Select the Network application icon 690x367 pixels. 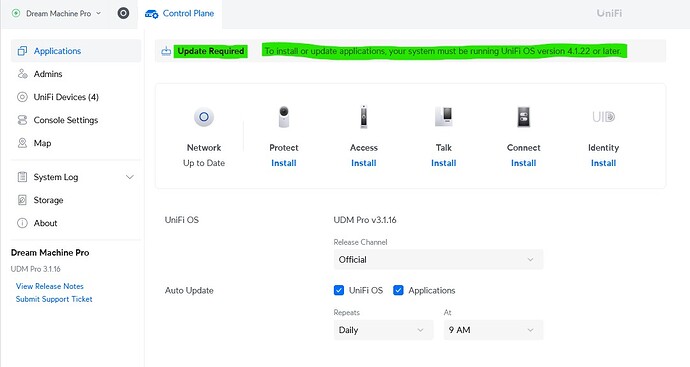(204, 117)
